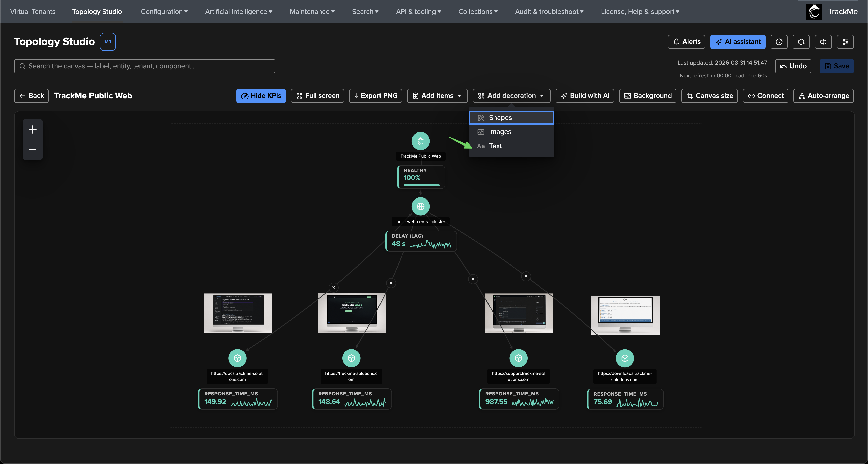Select the downloads.trackme-solutions.com cube node
Image resolution: width=868 pixels, height=464 pixels.
coord(625,359)
